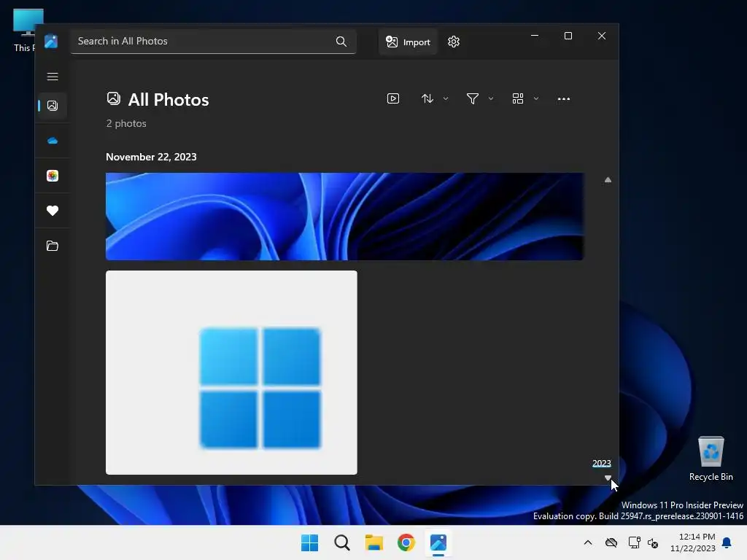
Task: Open File Explorer from taskbar
Action: point(374,542)
